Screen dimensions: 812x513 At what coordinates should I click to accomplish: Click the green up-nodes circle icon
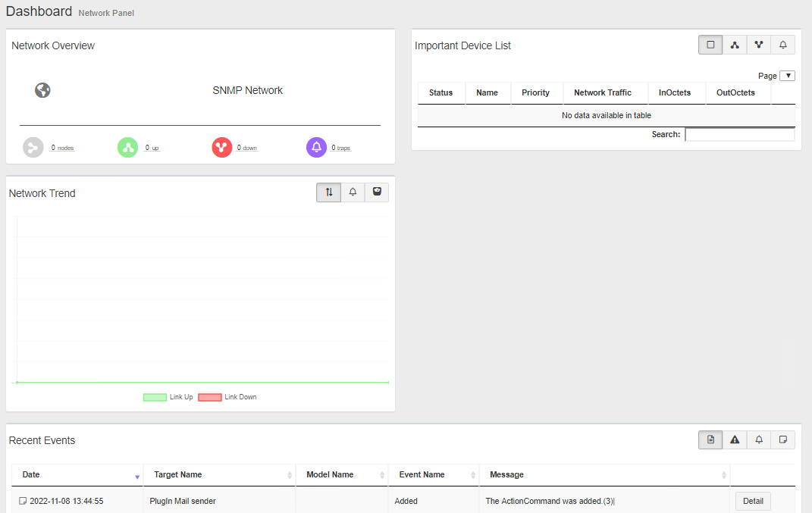127,147
